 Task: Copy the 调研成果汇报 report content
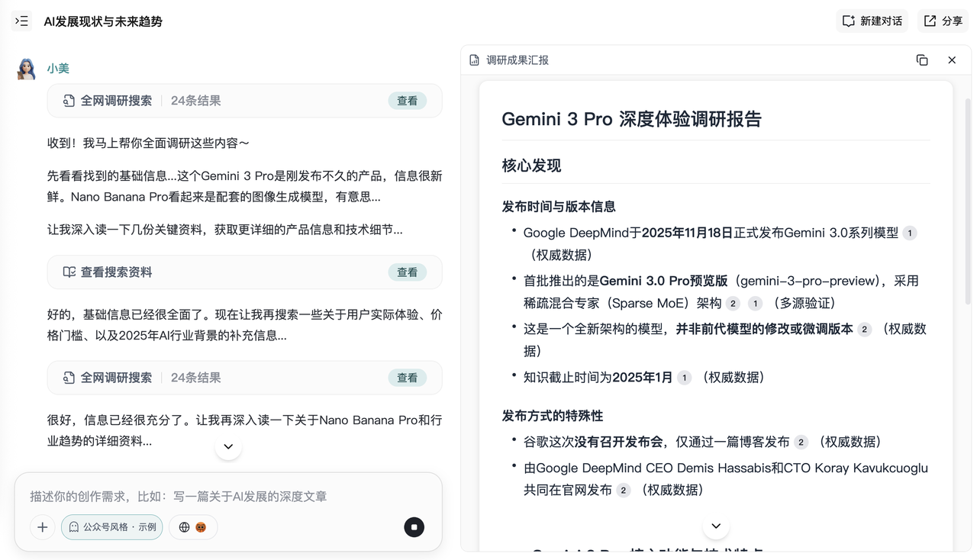(922, 60)
